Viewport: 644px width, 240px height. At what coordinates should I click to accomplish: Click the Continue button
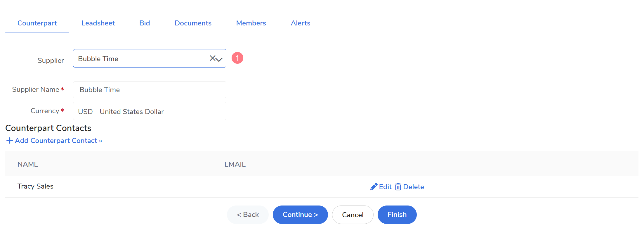(300, 215)
